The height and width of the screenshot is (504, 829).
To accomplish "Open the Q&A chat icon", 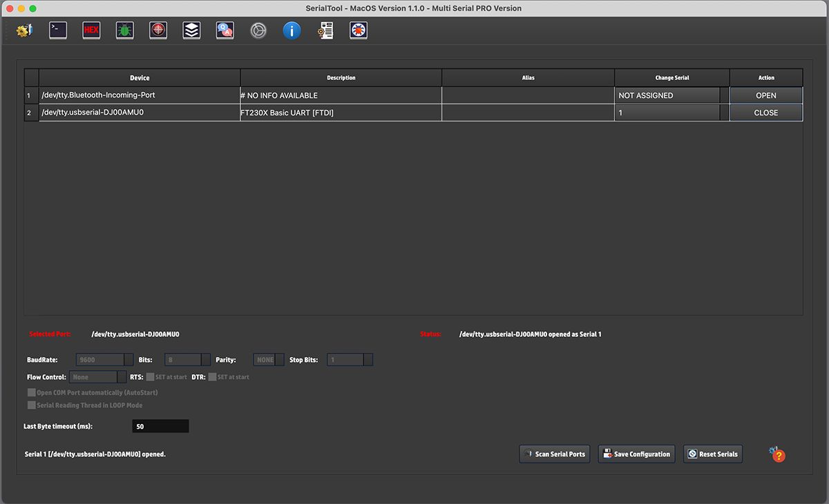I will point(224,30).
